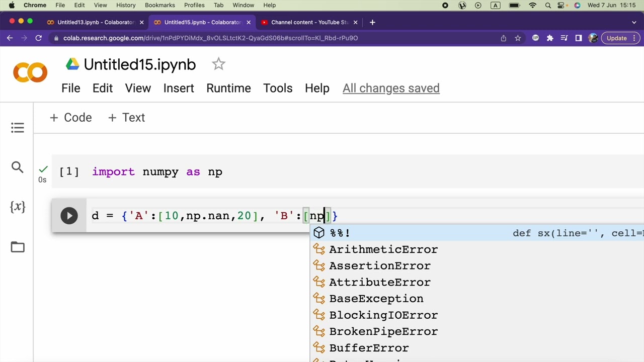Rename the Untitled15.ipynb notebook title
Viewport: 644px width, 362px height.
pyautogui.click(x=140, y=64)
